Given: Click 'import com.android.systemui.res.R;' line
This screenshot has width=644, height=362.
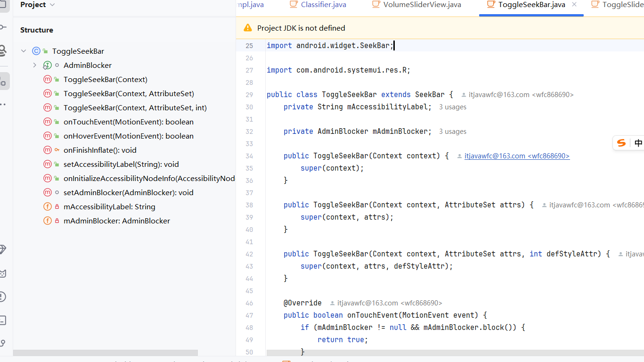Looking at the screenshot, I should (x=339, y=70).
